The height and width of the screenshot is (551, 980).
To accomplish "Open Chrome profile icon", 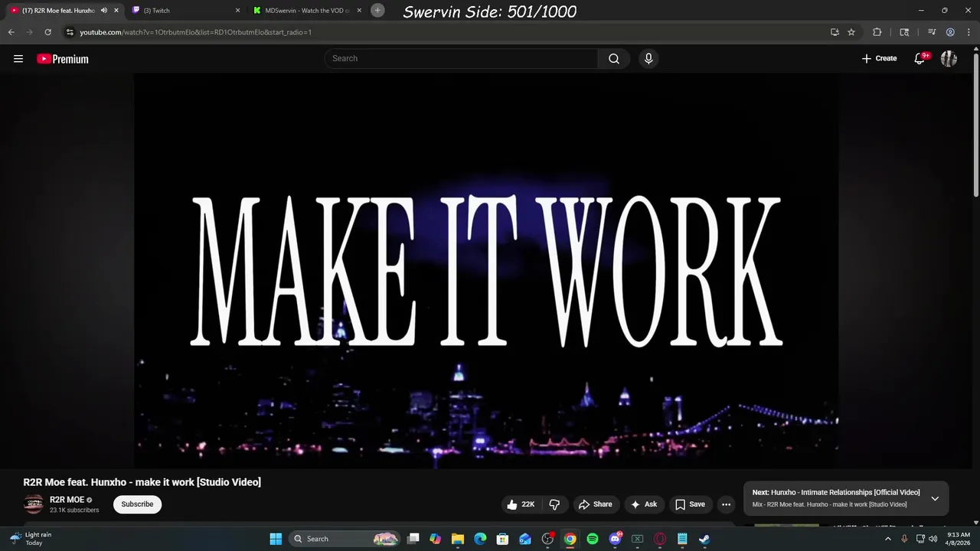I will point(950,32).
